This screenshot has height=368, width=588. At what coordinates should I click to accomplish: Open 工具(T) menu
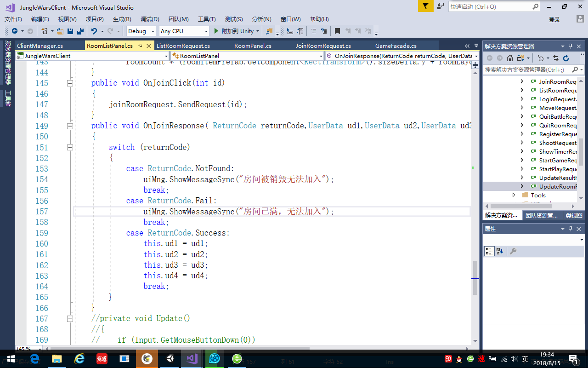point(207,19)
